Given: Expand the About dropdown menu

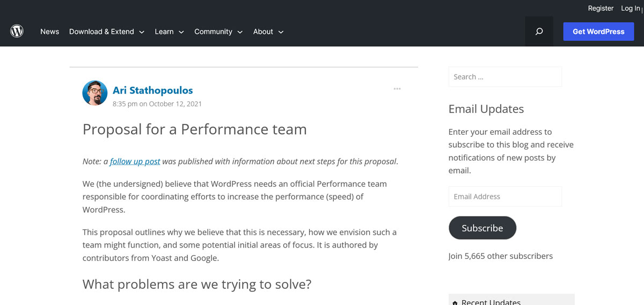Looking at the screenshot, I should tap(268, 32).
